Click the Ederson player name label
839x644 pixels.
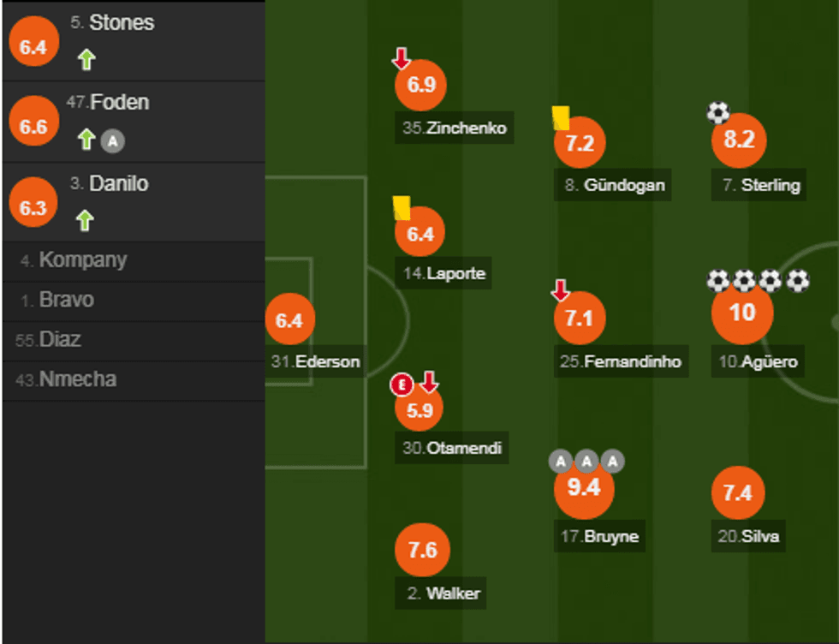pos(316,361)
